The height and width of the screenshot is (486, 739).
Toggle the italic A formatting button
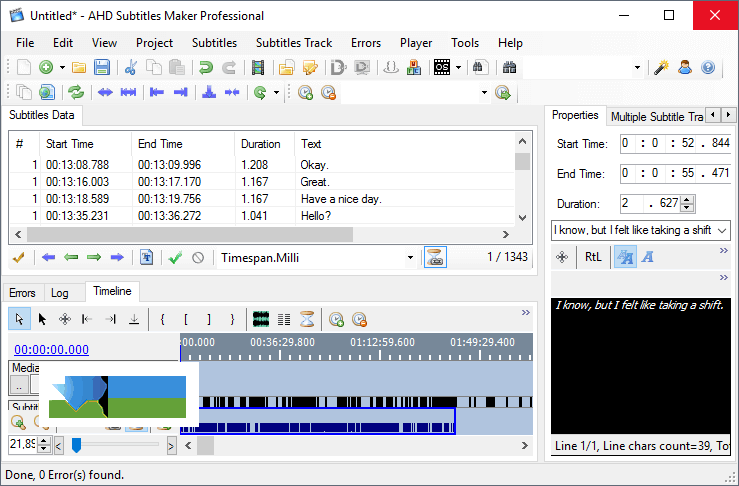(x=647, y=257)
